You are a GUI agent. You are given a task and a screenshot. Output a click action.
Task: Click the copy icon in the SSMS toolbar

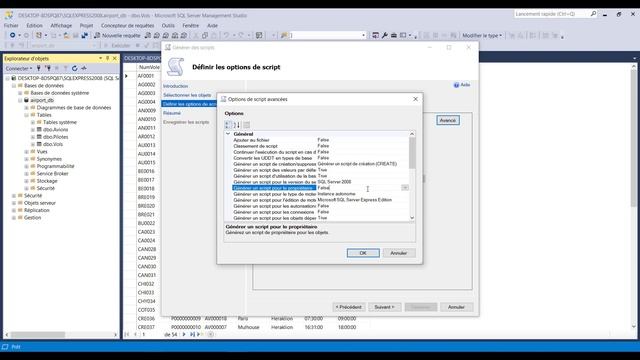coord(205,36)
